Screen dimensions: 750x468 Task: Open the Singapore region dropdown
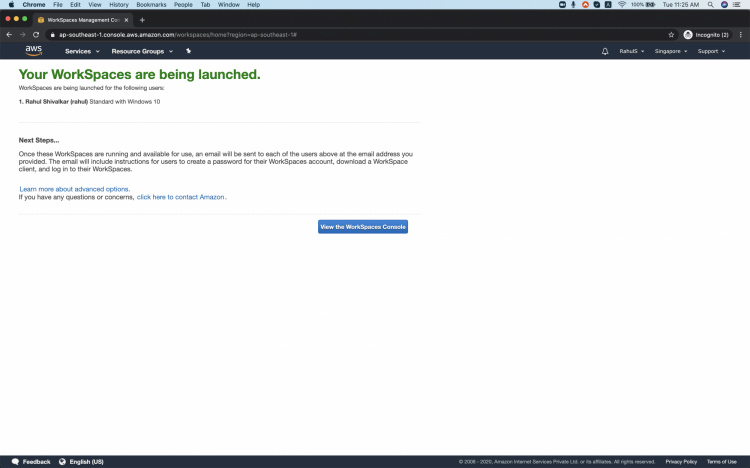coord(670,51)
